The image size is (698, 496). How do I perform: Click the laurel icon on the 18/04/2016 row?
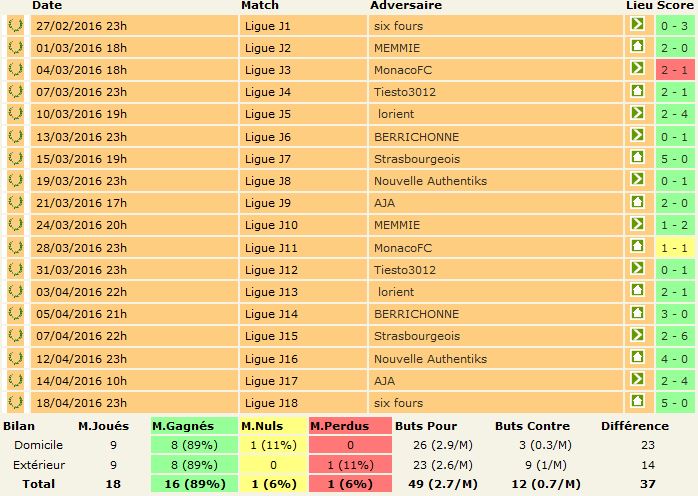15,402
